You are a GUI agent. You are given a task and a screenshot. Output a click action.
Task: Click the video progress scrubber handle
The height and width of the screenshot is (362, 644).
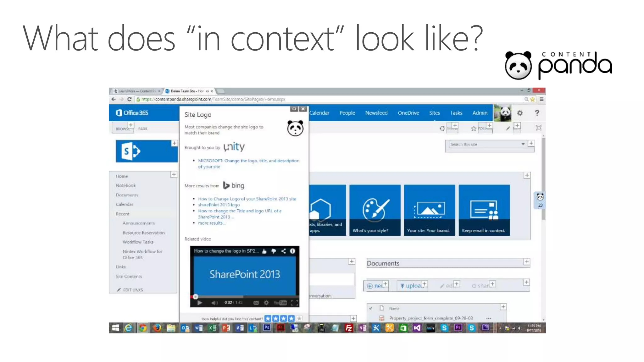[x=195, y=296]
